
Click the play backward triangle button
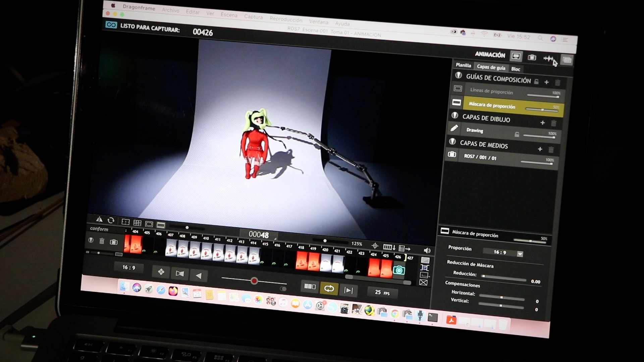(x=199, y=276)
